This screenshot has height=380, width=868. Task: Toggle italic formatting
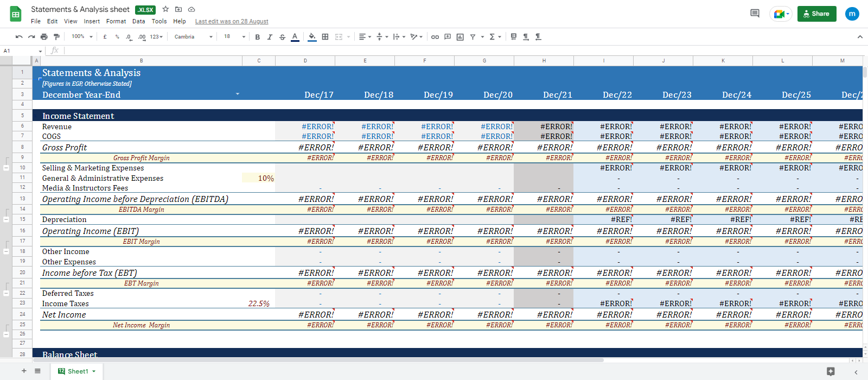(270, 37)
